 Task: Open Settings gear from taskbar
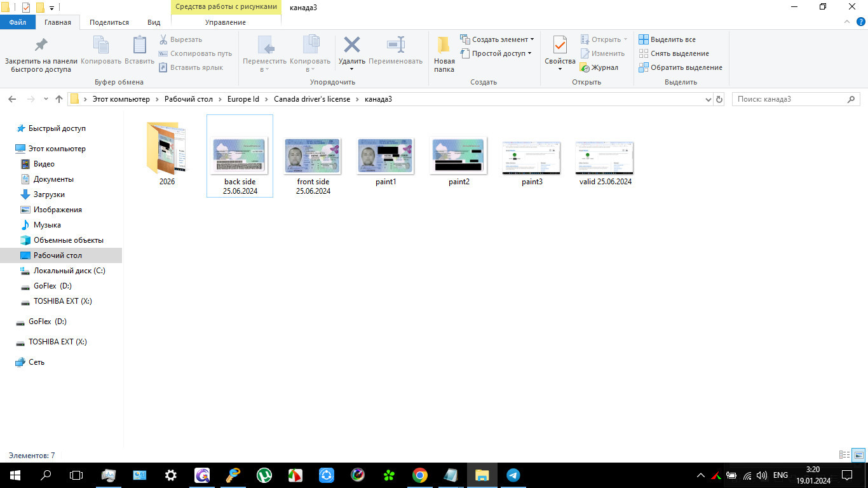pyautogui.click(x=171, y=475)
